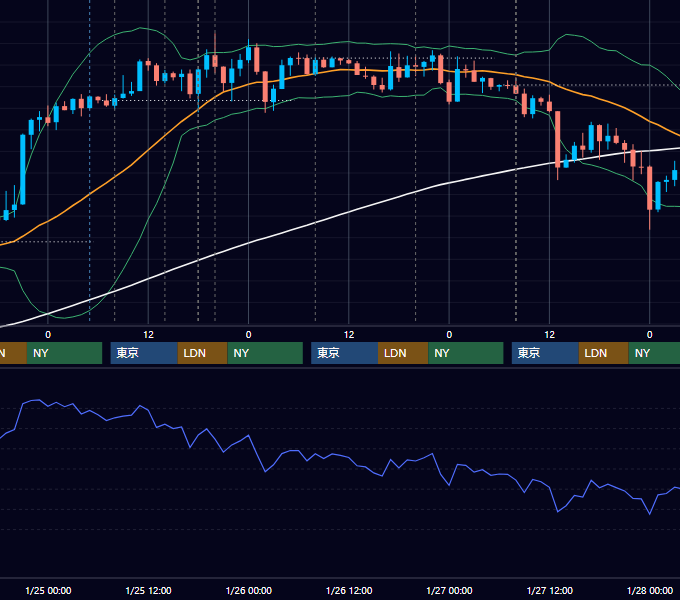Select the leftmost green NY session block

64,353
